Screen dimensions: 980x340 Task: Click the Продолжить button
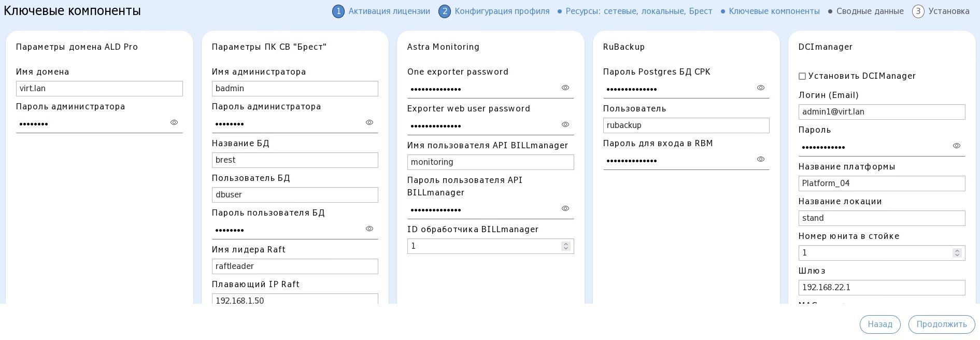942,324
